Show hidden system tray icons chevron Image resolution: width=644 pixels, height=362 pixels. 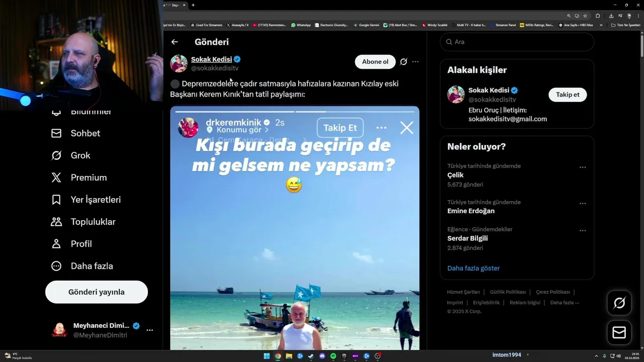click(596, 356)
